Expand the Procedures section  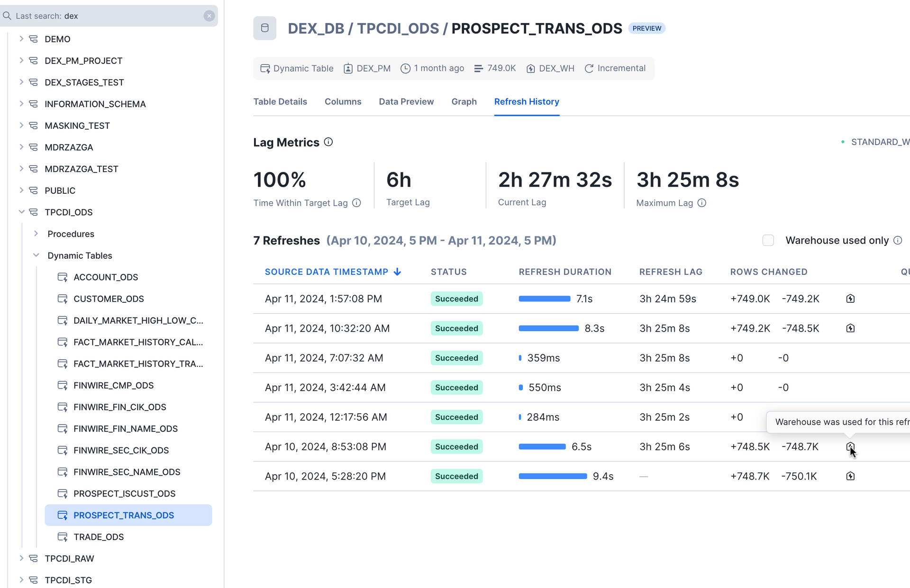click(x=36, y=233)
